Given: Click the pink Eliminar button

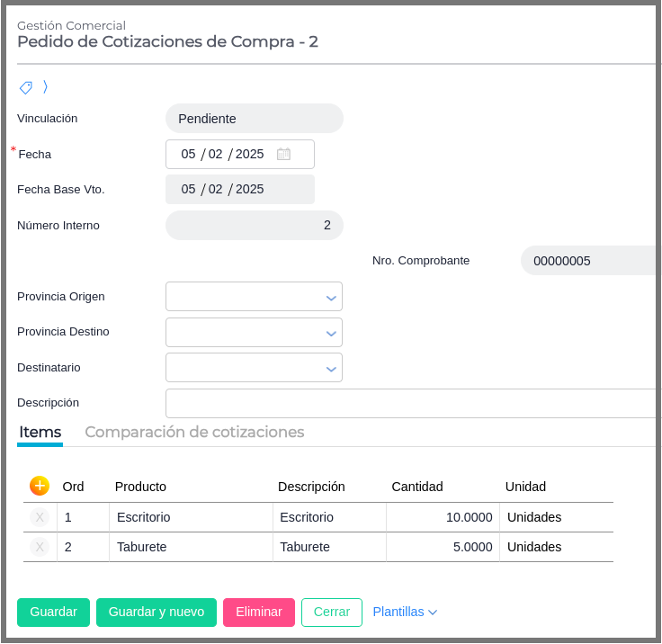Looking at the screenshot, I should tap(259, 612).
